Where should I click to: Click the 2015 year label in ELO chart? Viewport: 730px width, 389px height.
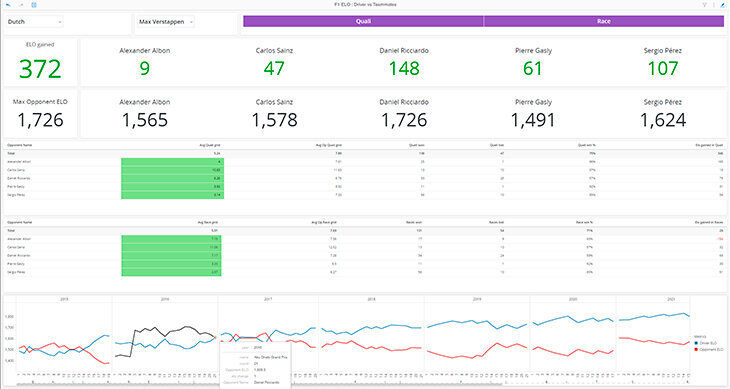coord(64,299)
